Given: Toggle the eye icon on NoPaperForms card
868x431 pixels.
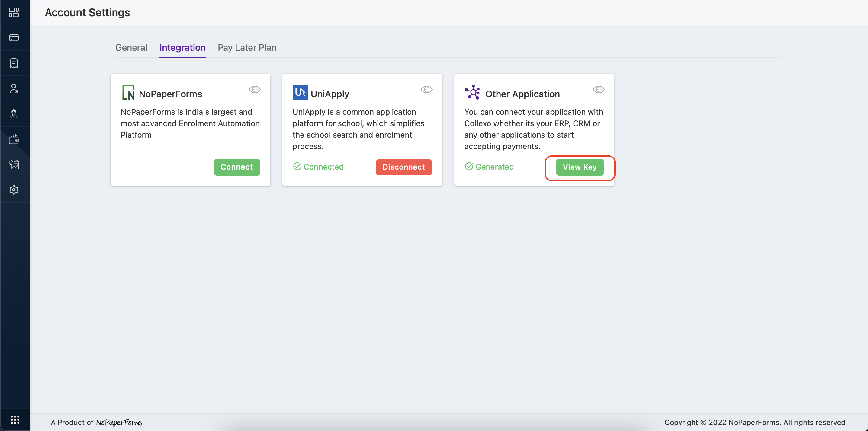Looking at the screenshot, I should coord(255,90).
